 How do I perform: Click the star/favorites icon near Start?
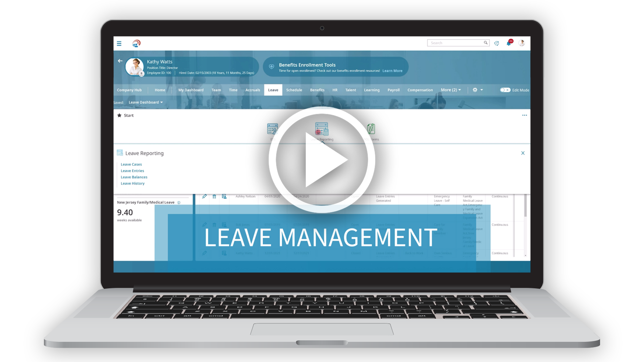pos(120,115)
